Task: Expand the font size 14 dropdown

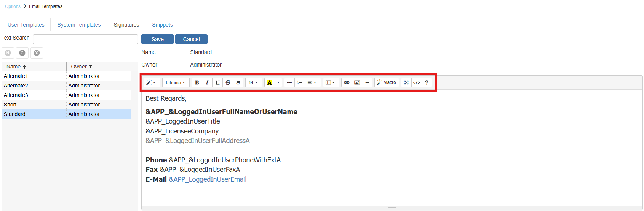Action: click(253, 82)
